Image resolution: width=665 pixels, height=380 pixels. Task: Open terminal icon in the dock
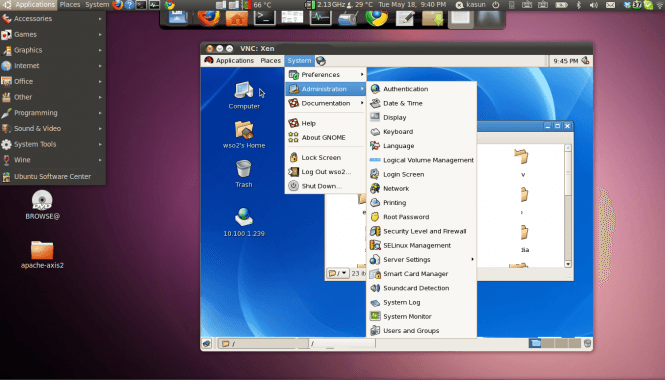tap(264, 18)
